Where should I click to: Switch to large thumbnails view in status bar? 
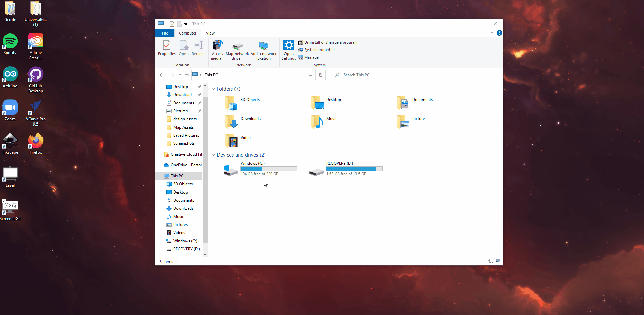click(x=498, y=261)
